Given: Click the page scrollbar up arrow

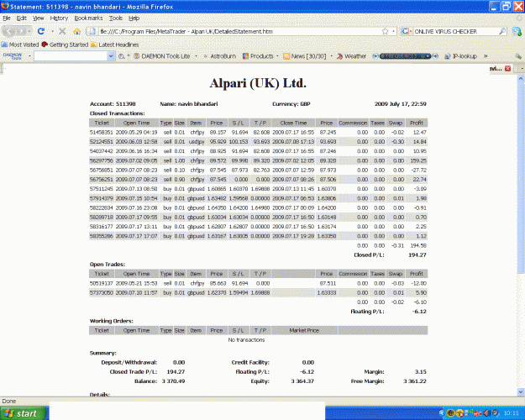Looking at the screenshot, I should click(521, 78).
